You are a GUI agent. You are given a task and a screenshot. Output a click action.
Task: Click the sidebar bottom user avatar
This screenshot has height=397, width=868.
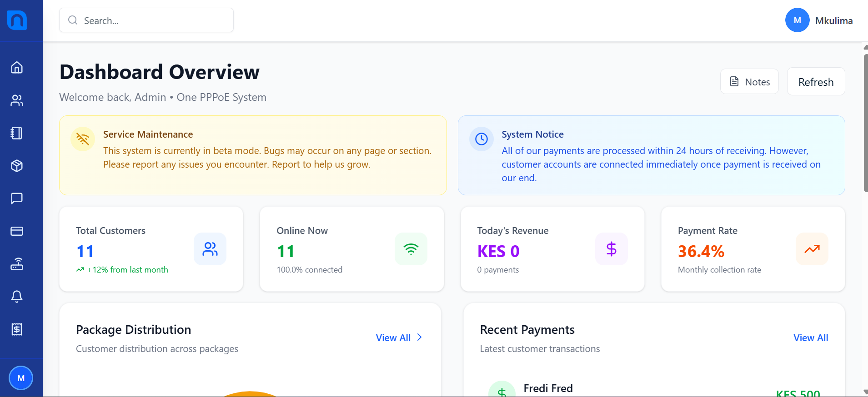21,378
